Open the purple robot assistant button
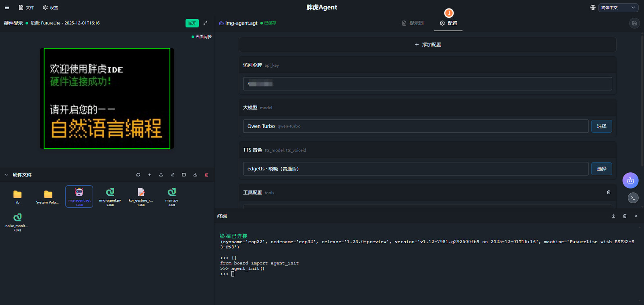 (630, 180)
